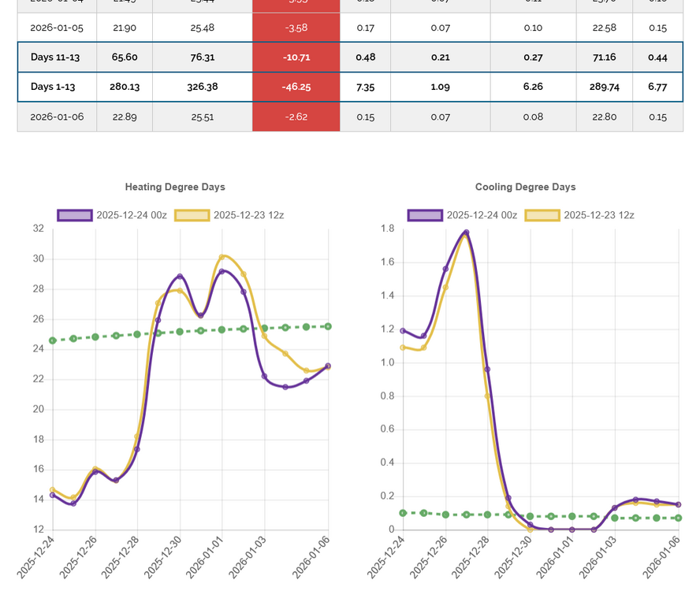Select the yellow Heating peak point at 2026-01-01
The width and height of the screenshot is (700, 591).
[222, 257]
